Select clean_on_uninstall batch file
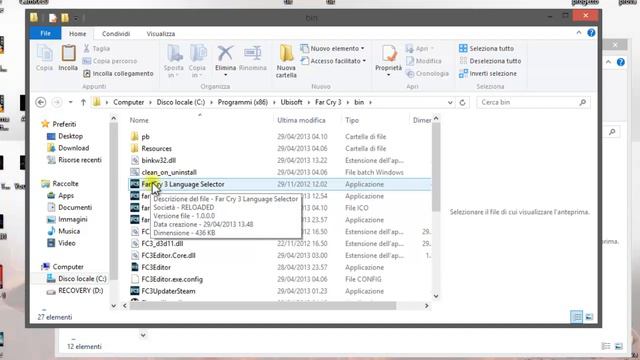 pyautogui.click(x=280, y=172)
